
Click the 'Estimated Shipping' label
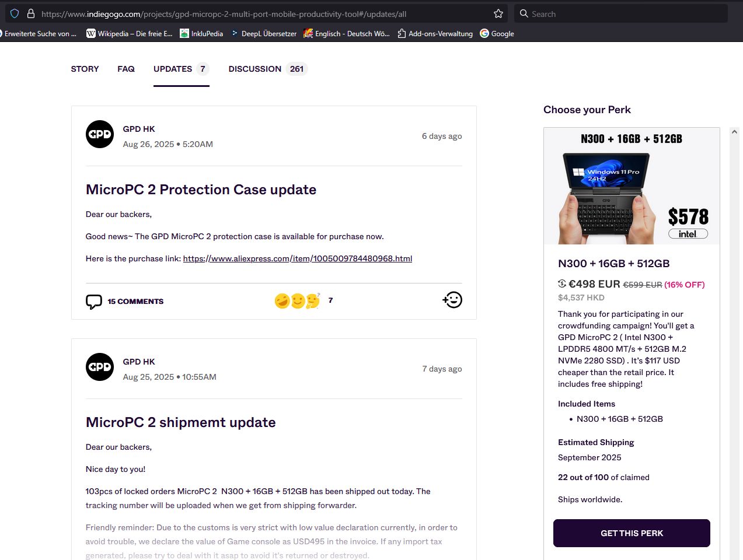596,442
